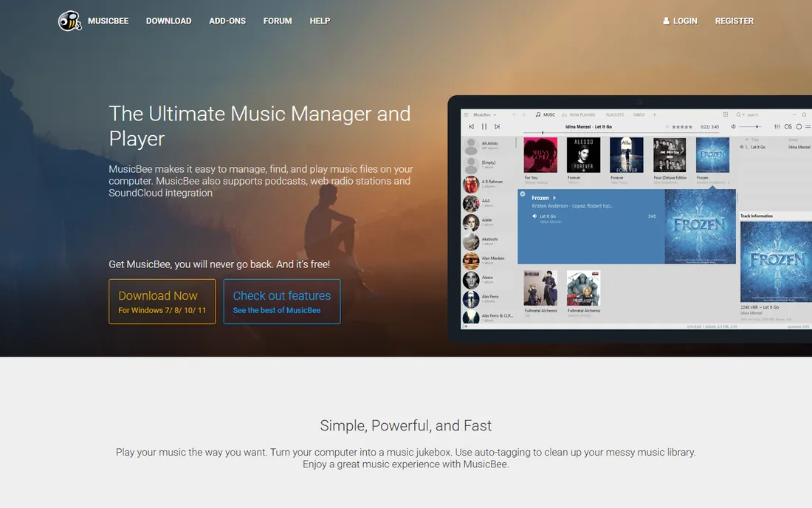Click the five-star rating for Let It Go

(x=682, y=126)
